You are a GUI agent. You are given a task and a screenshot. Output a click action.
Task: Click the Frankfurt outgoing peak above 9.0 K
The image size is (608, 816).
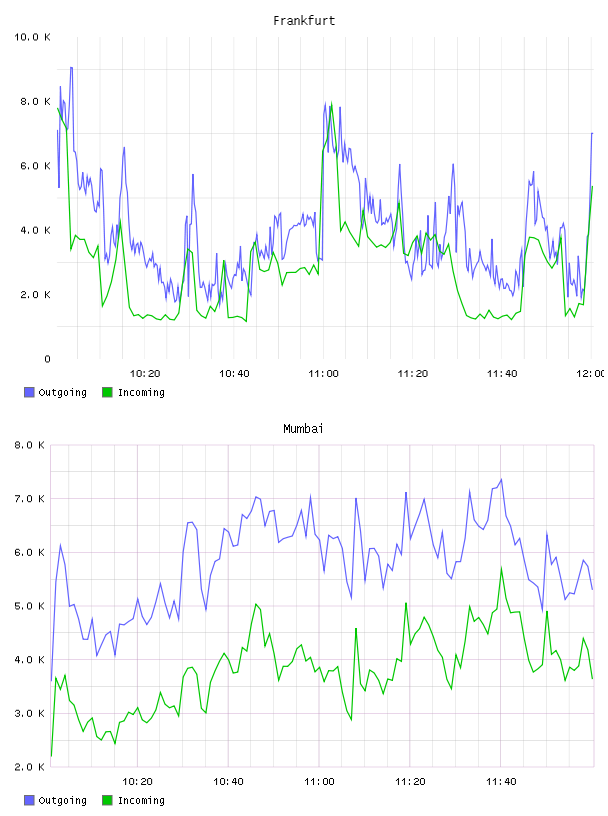tap(71, 68)
